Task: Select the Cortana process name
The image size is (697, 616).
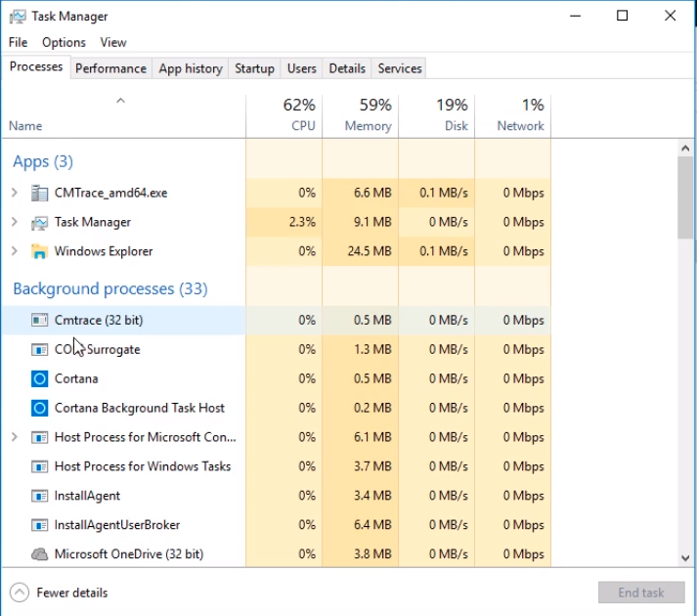Action: tap(76, 379)
